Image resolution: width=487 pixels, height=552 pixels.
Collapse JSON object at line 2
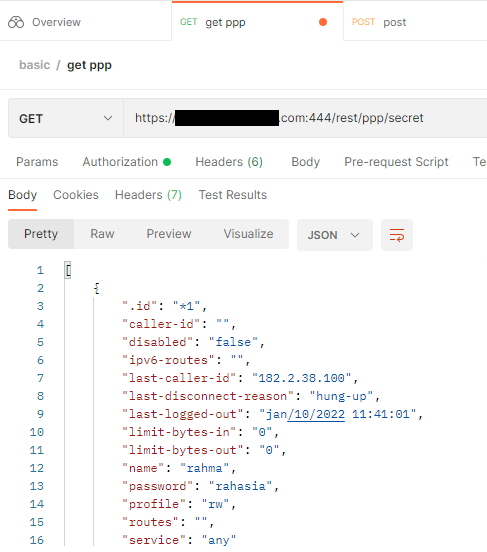pos(96,288)
